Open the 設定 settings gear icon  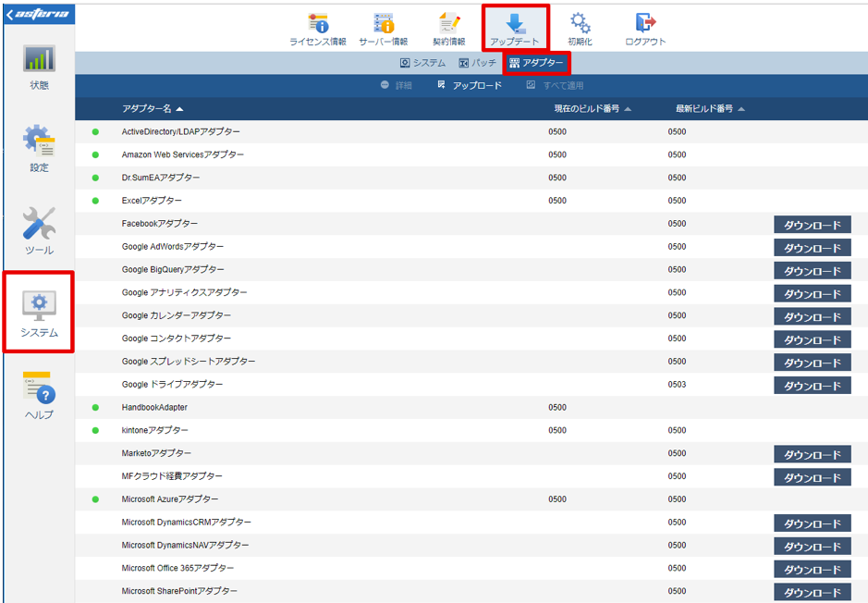coord(39,140)
